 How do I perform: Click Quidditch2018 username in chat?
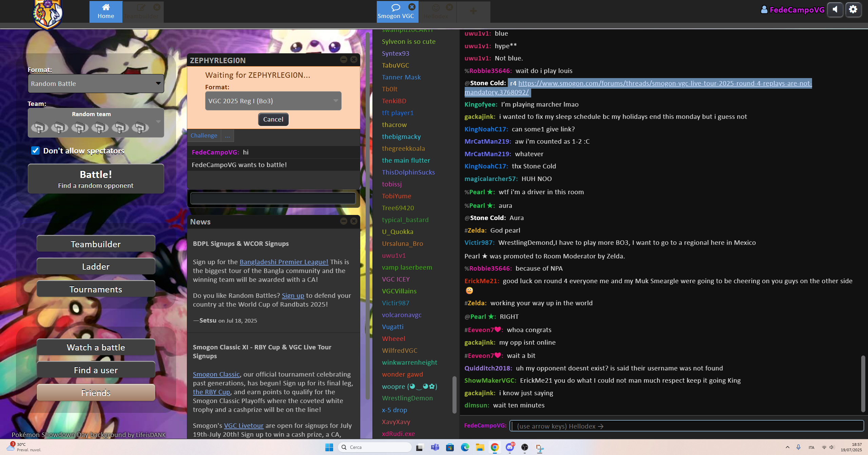[x=488, y=368]
